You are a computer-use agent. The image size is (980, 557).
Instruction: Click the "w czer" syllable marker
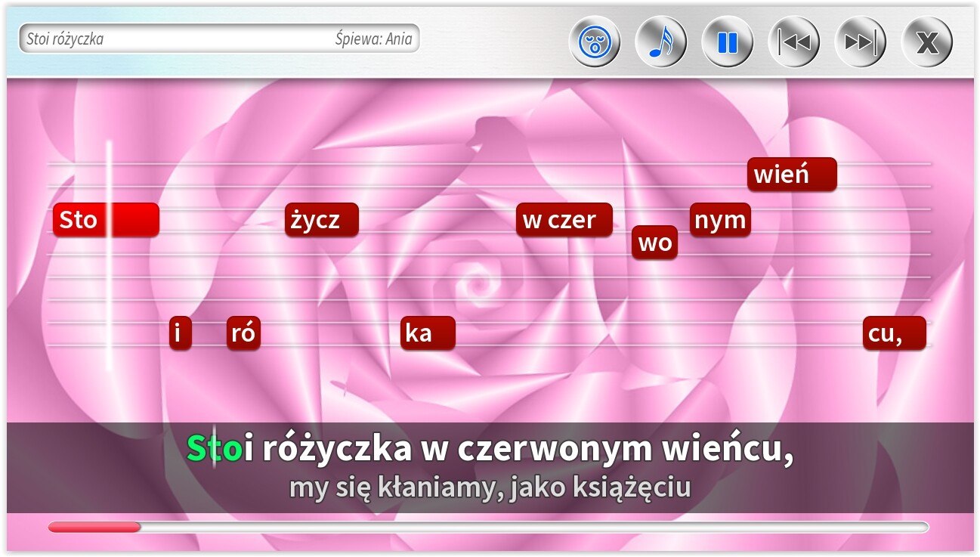pos(563,219)
